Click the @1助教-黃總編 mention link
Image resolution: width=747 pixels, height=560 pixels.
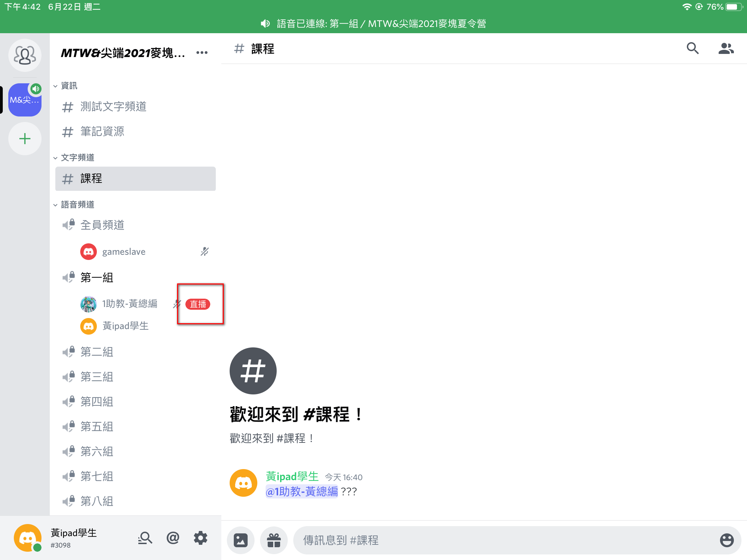coord(302,491)
